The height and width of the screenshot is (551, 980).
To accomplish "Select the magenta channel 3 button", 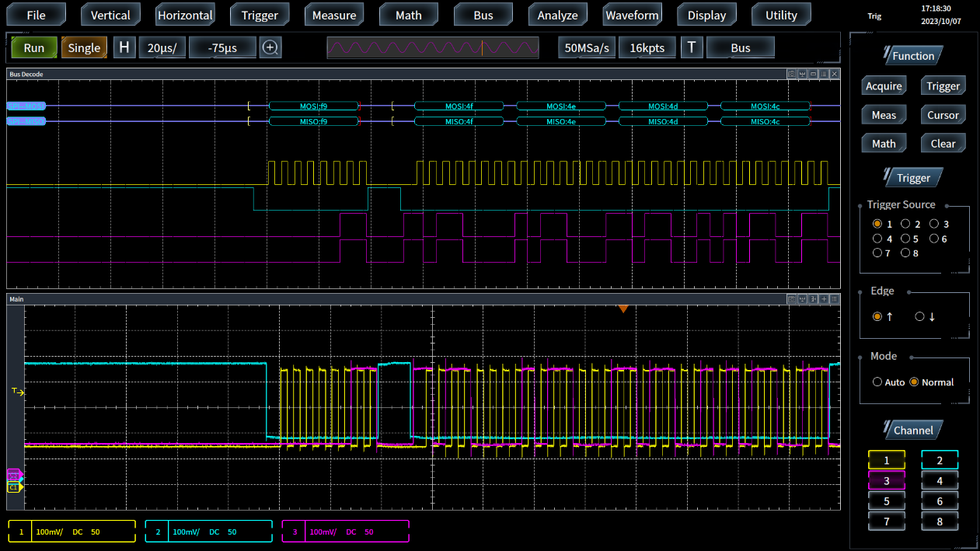I will click(886, 481).
